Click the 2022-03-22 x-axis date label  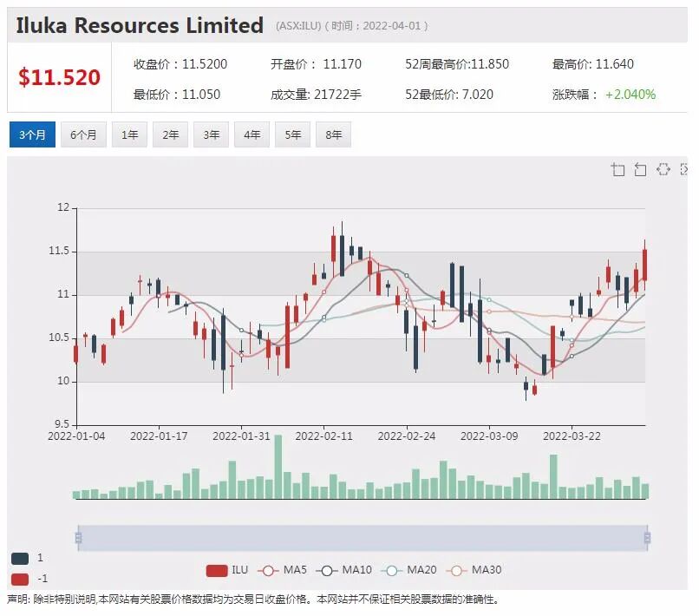[572, 436]
